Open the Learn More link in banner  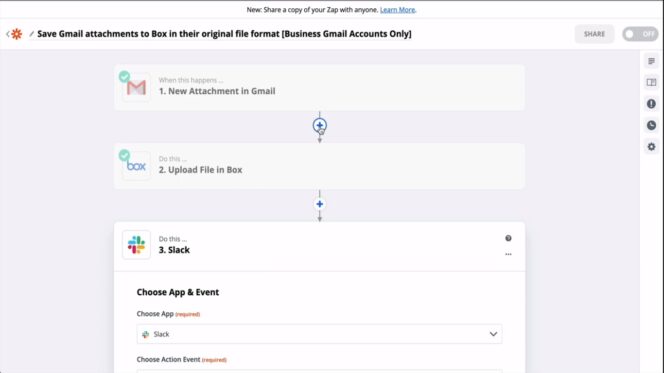point(397,10)
